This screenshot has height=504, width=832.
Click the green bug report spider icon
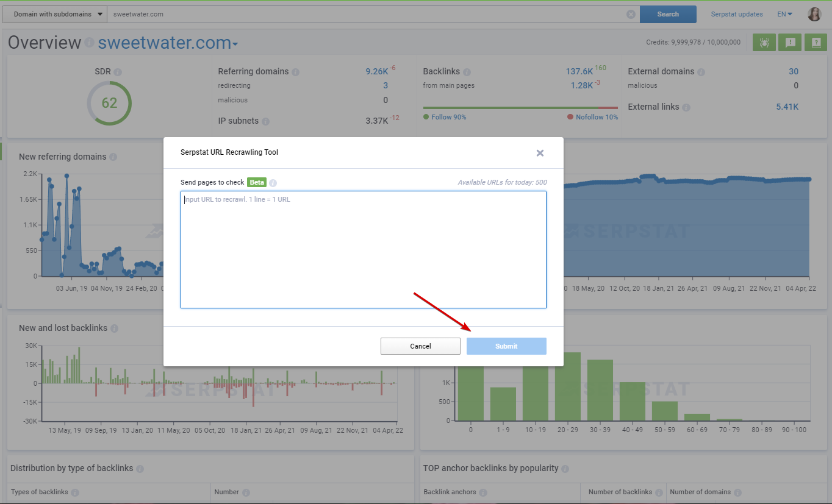[764, 43]
